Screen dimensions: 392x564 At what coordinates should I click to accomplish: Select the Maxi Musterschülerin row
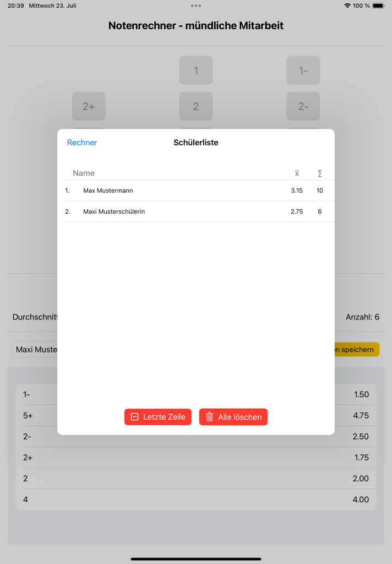pyautogui.click(x=200, y=211)
